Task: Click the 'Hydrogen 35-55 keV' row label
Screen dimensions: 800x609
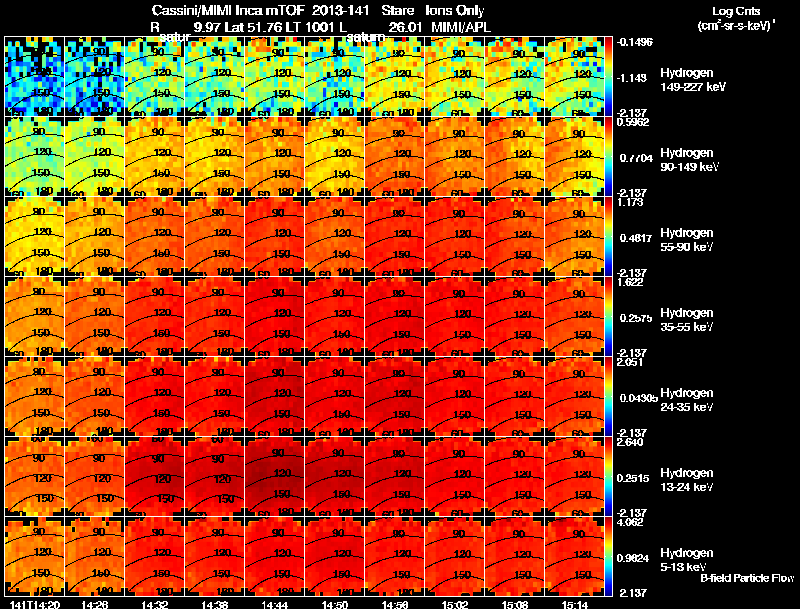Action: coord(687,320)
